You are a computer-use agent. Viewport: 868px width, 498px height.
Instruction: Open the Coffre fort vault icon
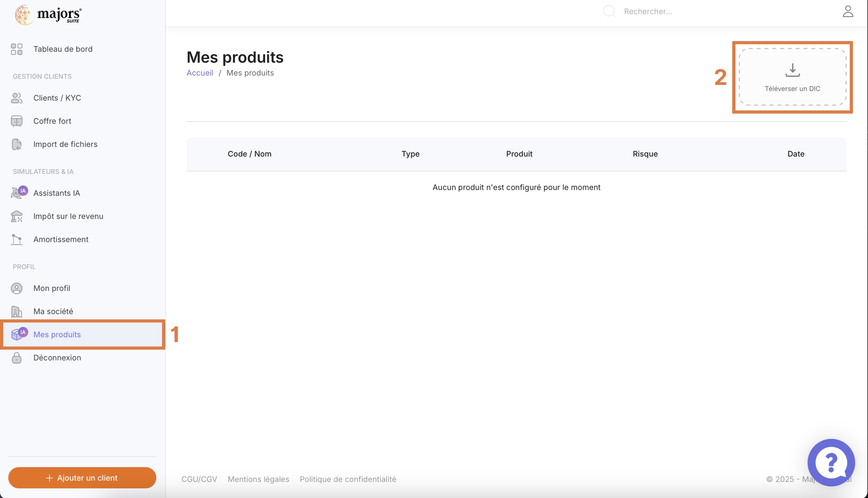point(17,121)
